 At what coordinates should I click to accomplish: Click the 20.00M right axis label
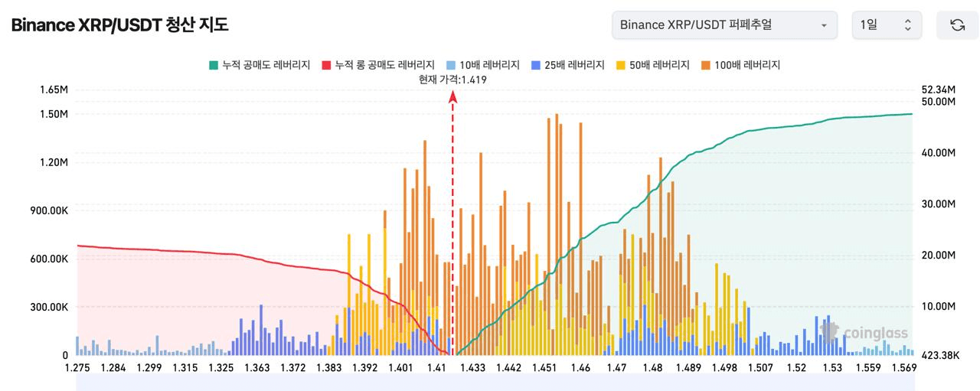point(939,255)
